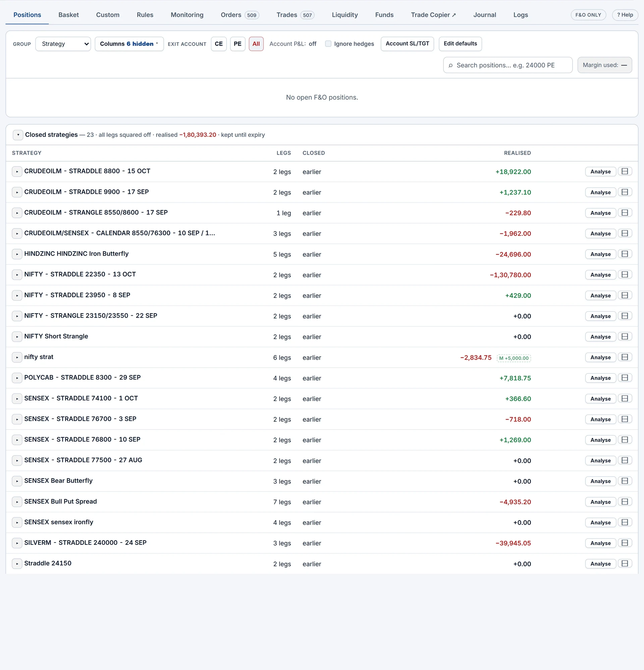Open layout icon for Straddle 24150 row

coord(625,563)
